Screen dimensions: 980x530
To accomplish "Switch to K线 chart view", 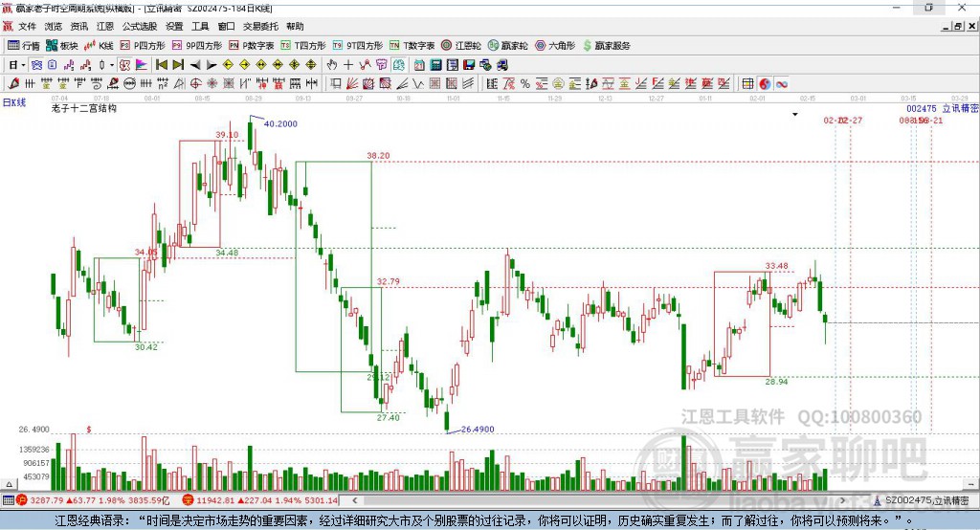I will click(99, 46).
